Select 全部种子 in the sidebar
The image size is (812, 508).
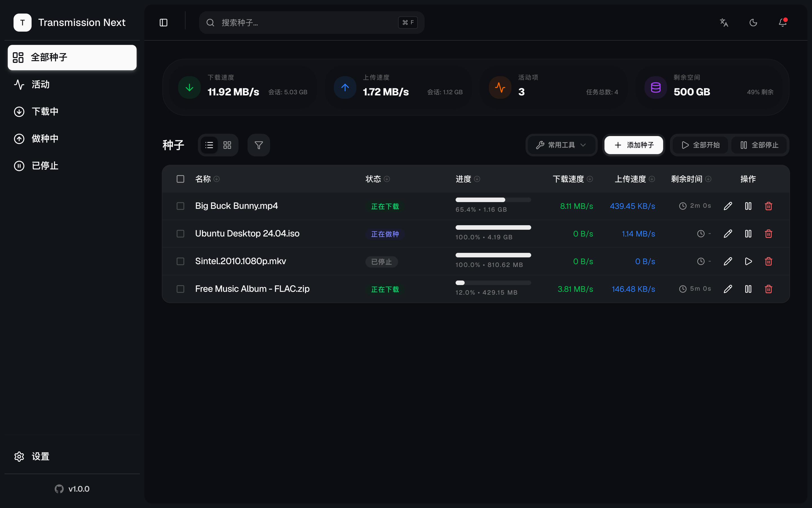pos(72,58)
